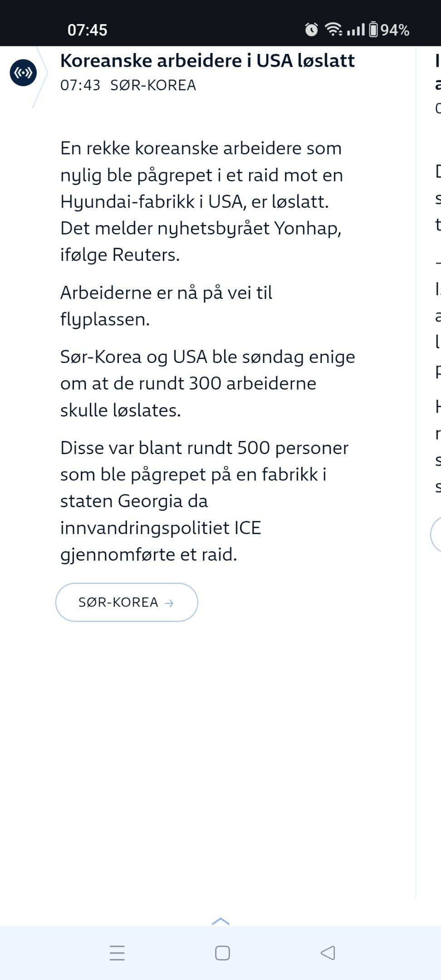Viewport: 441px width, 980px height.
Task: Open headline Koreanske arbeidere i USA løslatt
Action: coord(207,61)
